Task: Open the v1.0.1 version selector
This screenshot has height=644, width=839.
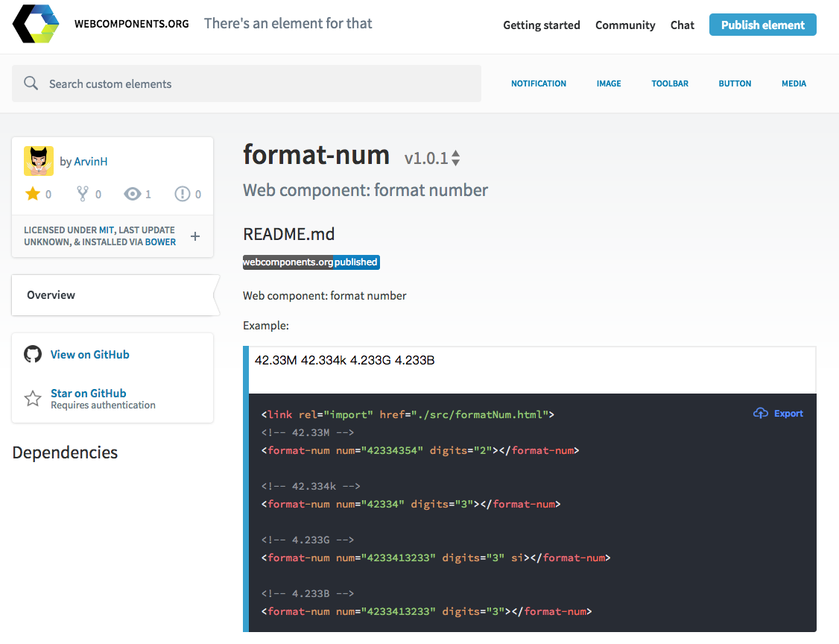Action: pos(432,158)
